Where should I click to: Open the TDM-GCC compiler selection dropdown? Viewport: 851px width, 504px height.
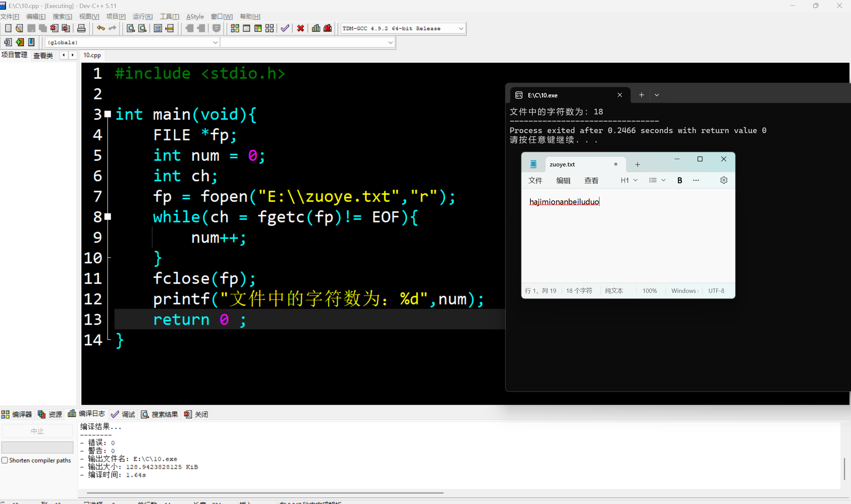click(x=461, y=29)
